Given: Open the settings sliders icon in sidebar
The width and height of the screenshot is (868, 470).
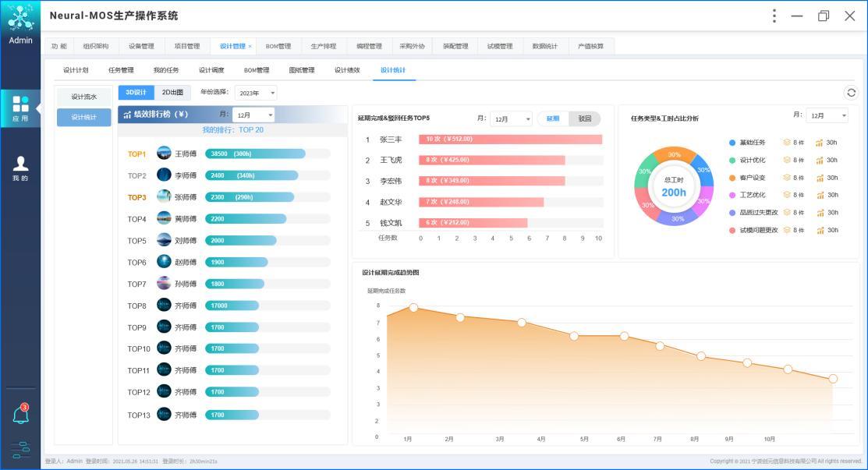Looking at the screenshot, I should (x=21, y=449).
